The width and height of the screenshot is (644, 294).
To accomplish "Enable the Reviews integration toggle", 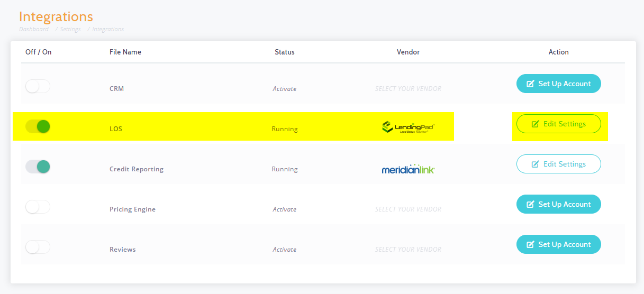I will click(x=38, y=247).
